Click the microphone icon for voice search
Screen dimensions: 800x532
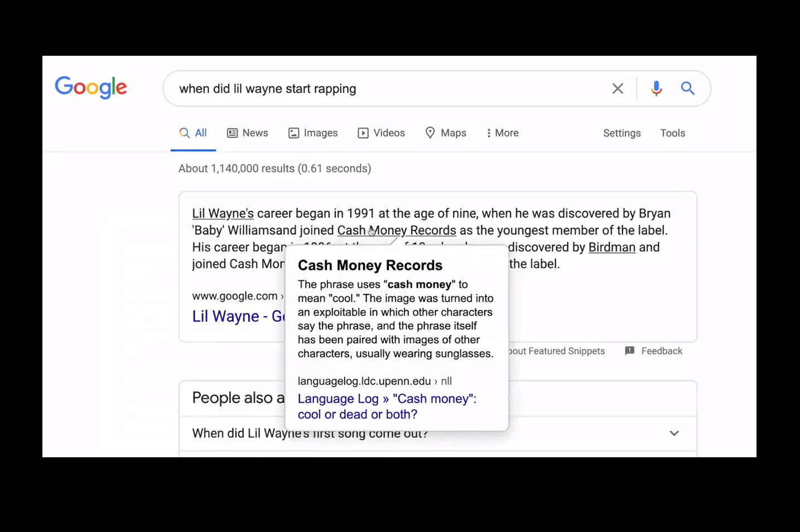[656, 88]
